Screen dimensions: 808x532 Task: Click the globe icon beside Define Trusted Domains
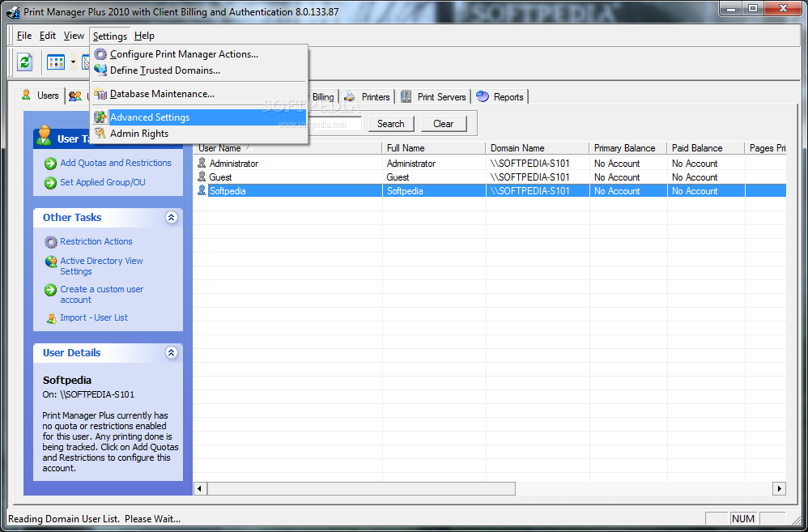[100, 70]
